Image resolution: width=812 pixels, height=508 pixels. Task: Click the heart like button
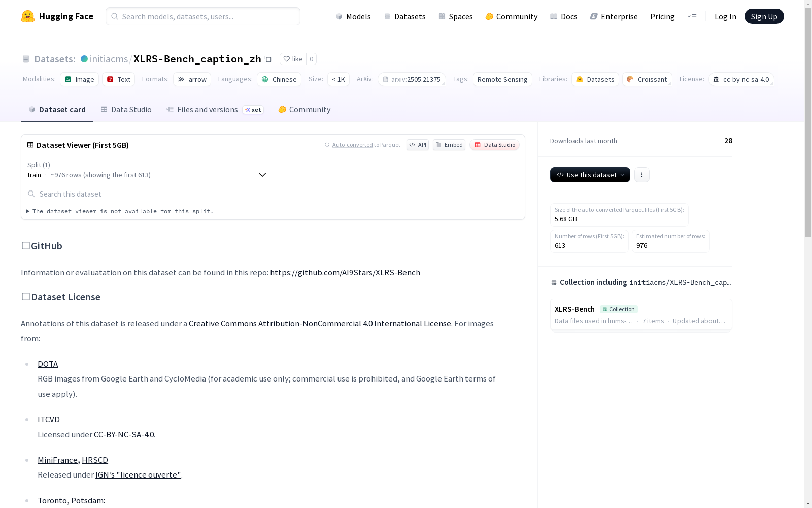pyautogui.click(x=293, y=59)
